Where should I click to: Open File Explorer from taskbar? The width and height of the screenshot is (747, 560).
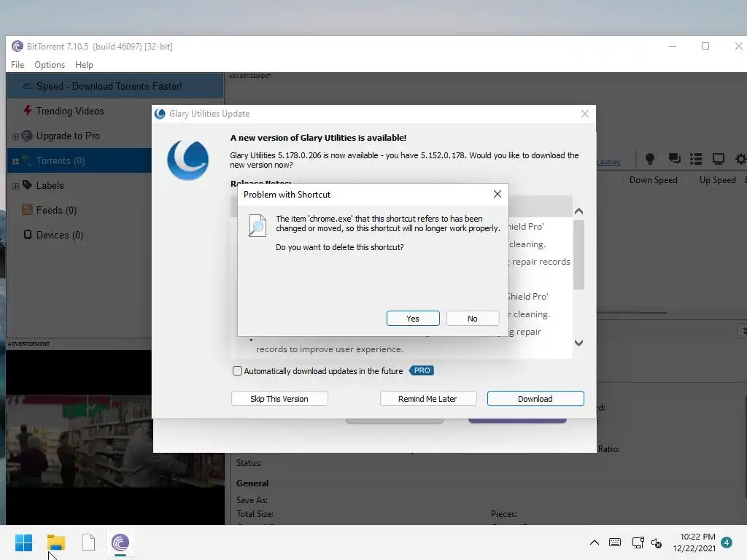(x=55, y=542)
